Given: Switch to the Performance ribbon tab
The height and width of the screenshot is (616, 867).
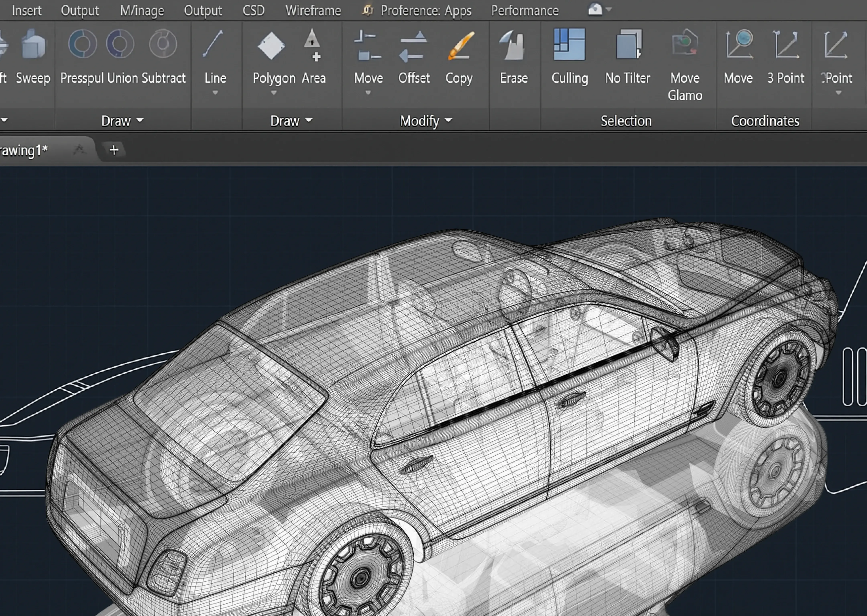Looking at the screenshot, I should 525,11.
